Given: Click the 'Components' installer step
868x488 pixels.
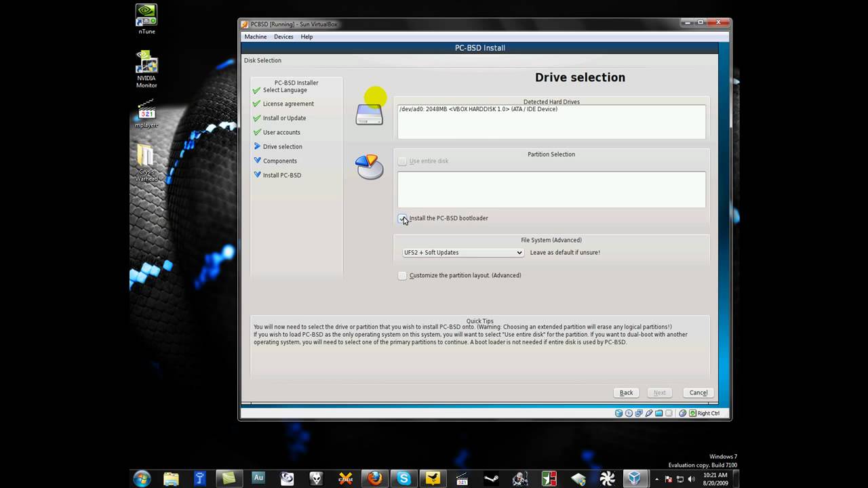Looking at the screenshot, I should click(x=280, y=161).
